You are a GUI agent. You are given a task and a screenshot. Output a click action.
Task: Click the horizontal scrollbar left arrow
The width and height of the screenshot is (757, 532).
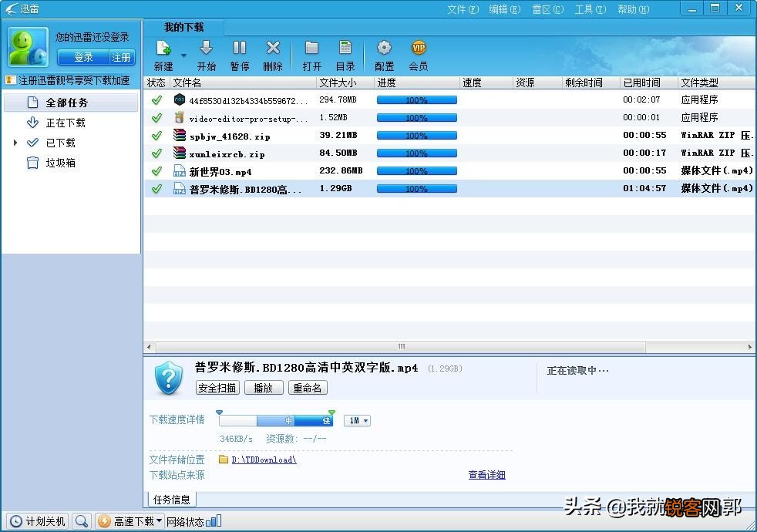(149, 347)
